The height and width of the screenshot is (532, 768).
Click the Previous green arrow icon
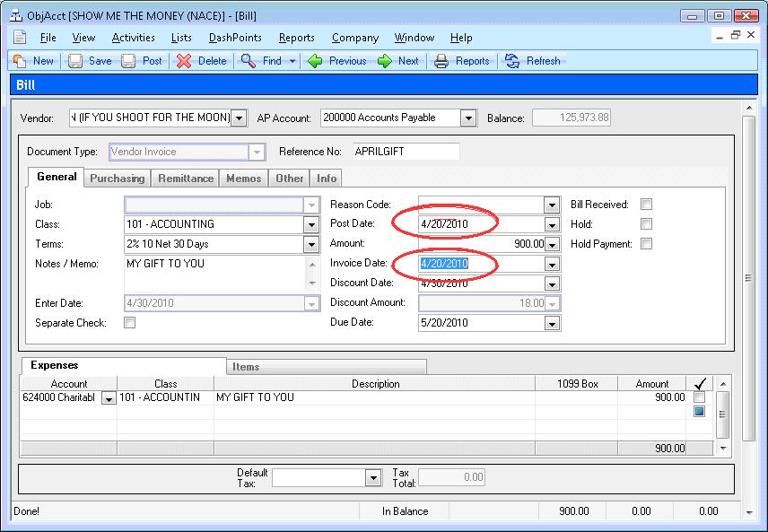click(315, 61)
